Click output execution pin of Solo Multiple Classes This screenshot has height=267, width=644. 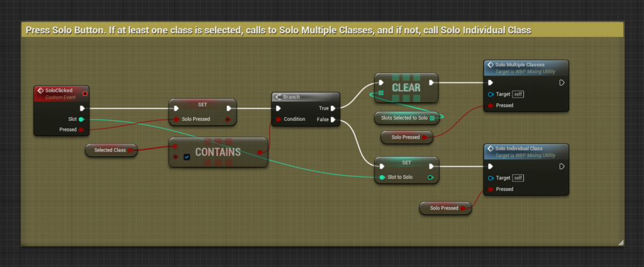[562, 82]
